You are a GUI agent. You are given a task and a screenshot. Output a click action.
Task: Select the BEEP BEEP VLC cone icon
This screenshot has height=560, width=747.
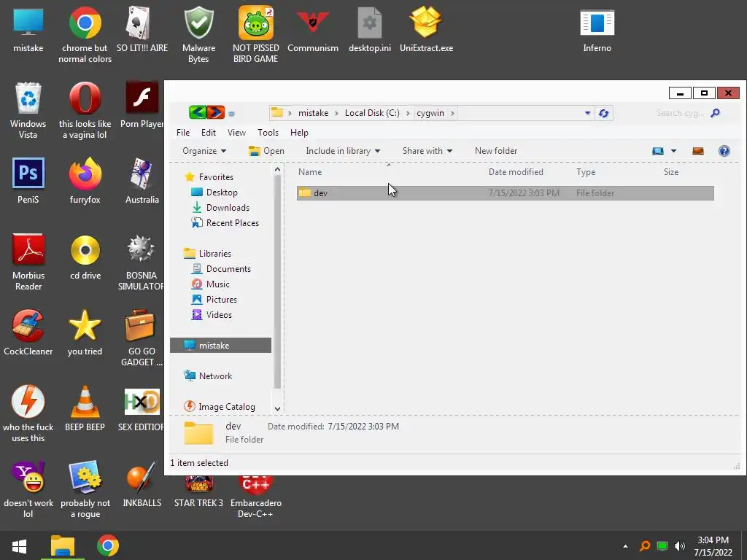[85, 408]
